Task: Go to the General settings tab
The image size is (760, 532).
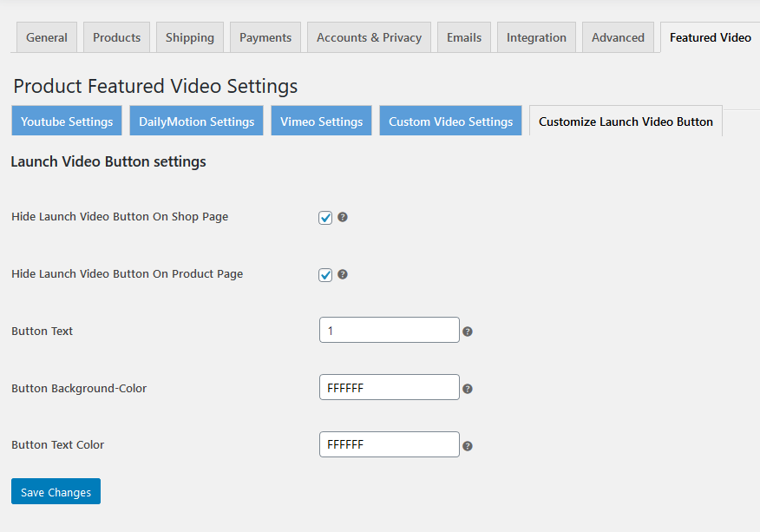Action: [46, 36]
